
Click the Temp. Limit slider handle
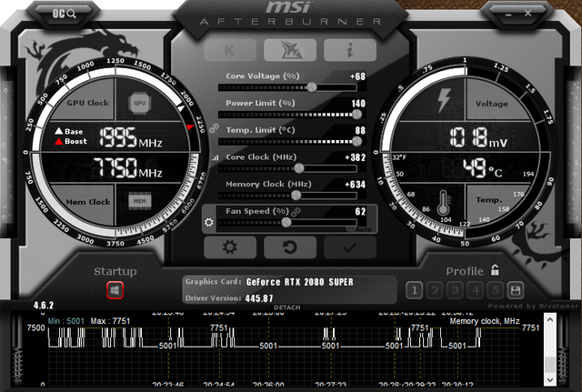point(356,142)
